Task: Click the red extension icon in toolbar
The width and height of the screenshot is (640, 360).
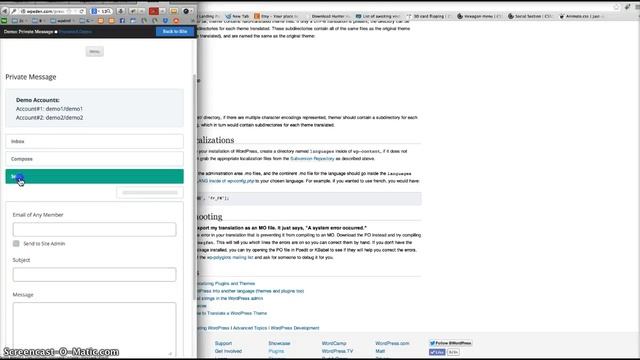Action: (x=153, y=11)
